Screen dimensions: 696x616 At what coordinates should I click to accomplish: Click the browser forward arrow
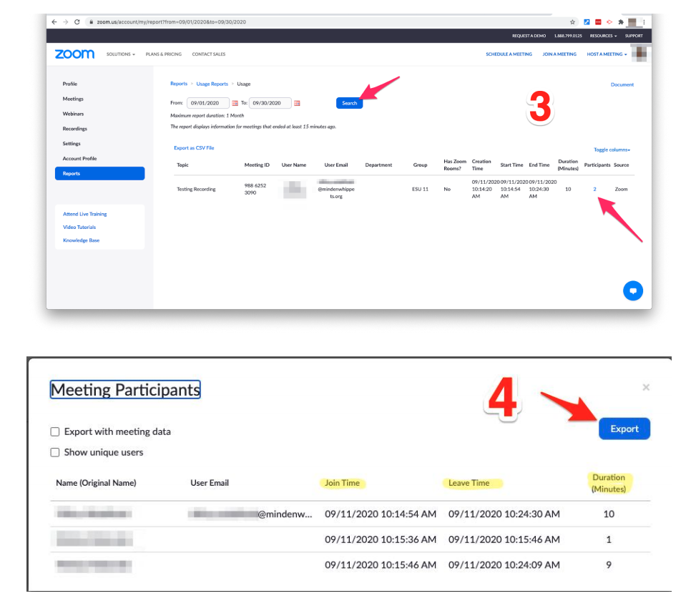[x=66, y=21]
